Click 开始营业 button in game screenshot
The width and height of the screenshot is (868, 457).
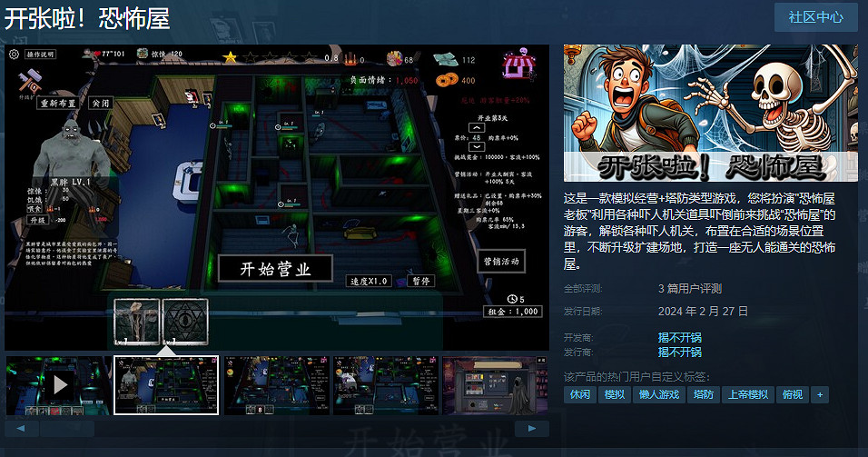[x=275, y=269]
